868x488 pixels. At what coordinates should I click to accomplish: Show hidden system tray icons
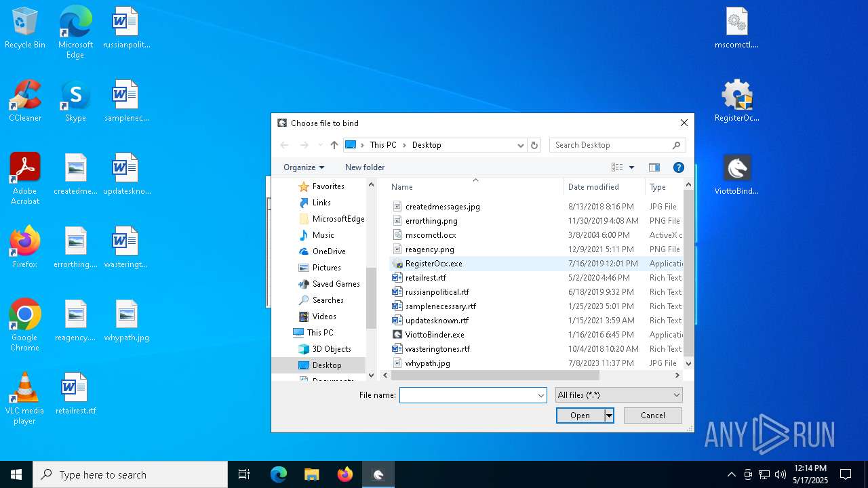731,474
